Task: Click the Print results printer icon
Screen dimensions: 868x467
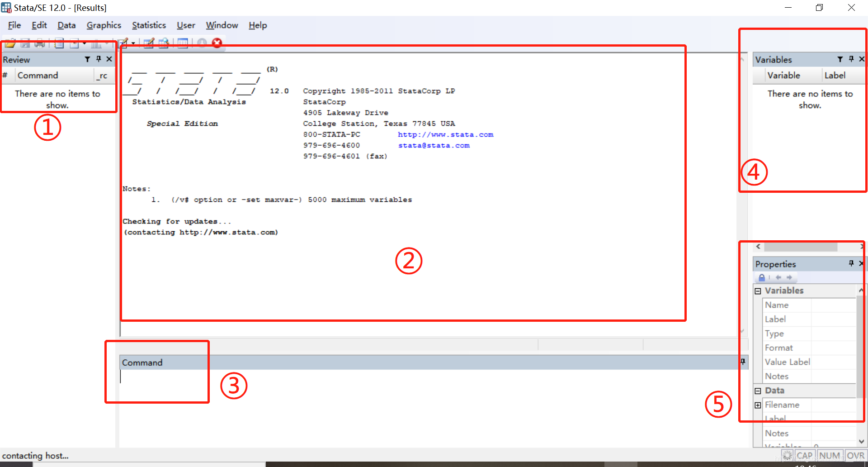Action: (40, 43)
